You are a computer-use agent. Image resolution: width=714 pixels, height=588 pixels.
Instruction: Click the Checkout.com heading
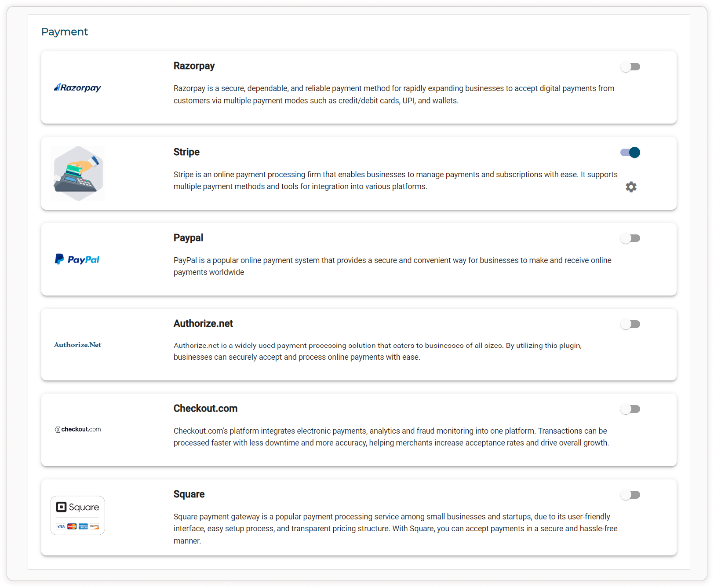(205, 409)
